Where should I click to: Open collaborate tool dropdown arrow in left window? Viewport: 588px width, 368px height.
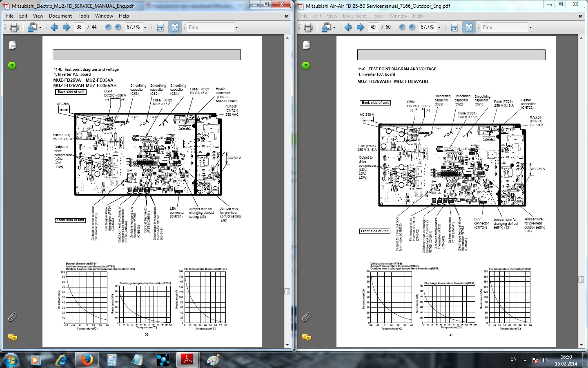[x=40, y=27]
